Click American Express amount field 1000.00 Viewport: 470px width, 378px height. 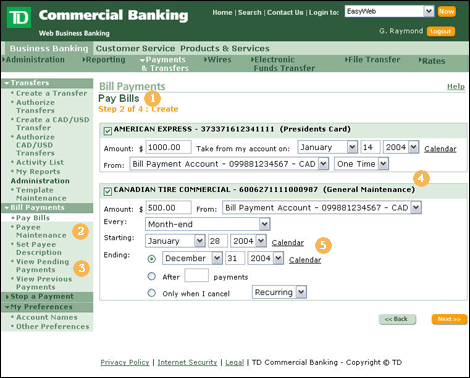point(169,147)
